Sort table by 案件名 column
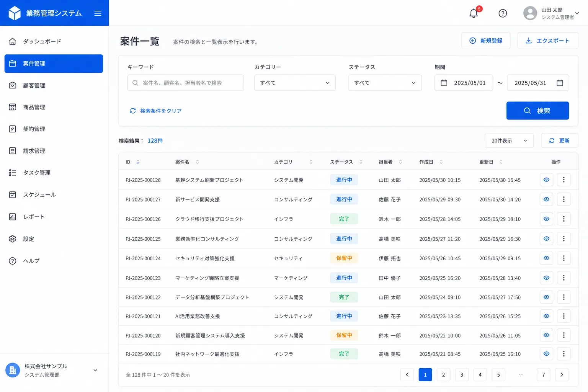This screenshot has width=588, height=392. 197,162
